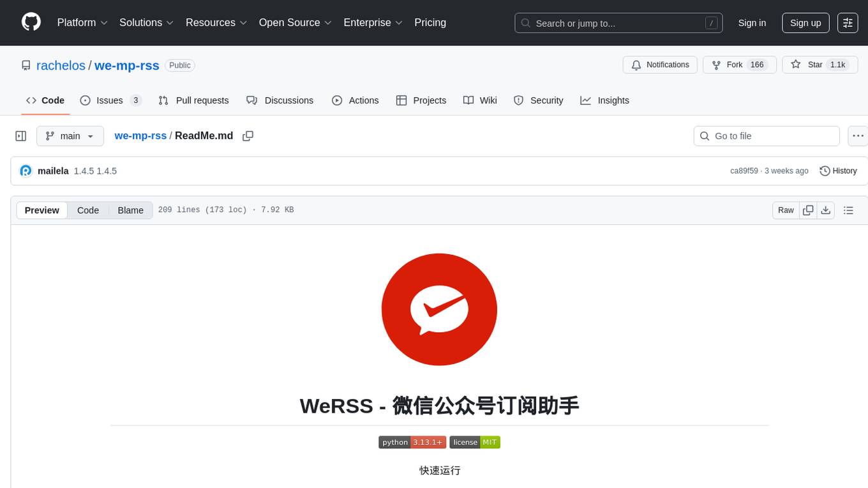Click the Sign in link
This screenshot has width=868, height=488.
[752, 23]
